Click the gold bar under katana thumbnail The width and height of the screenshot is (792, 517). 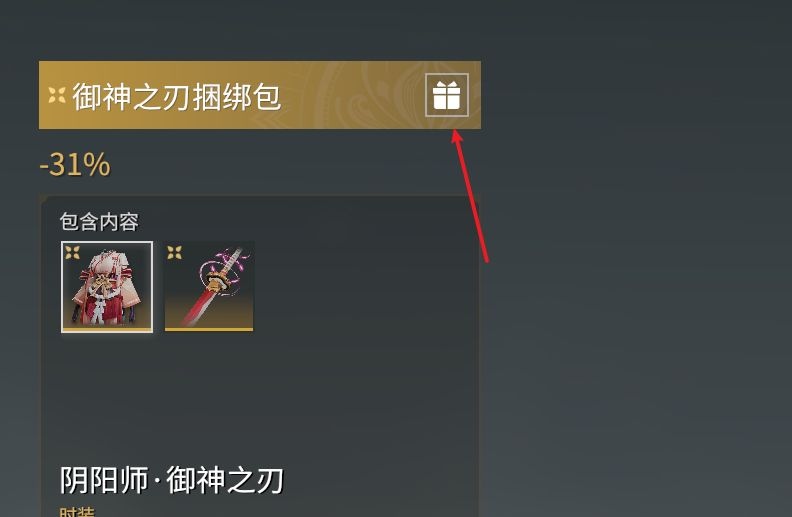(x=209, y=330)
